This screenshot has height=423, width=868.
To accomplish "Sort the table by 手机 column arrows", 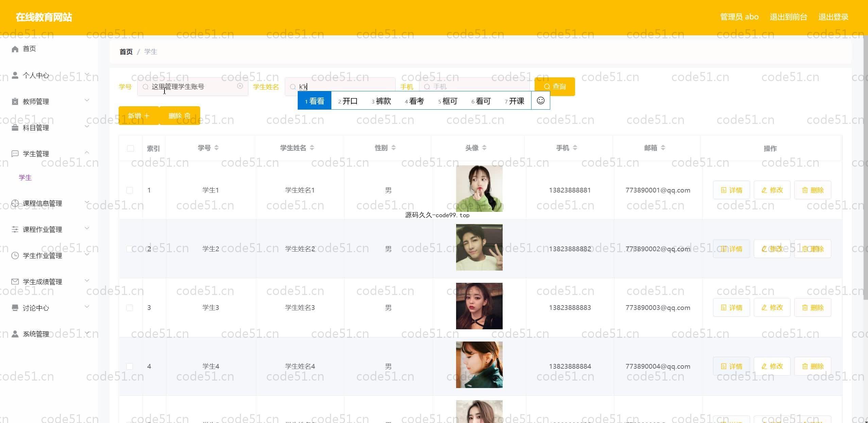I will (575, 148).
